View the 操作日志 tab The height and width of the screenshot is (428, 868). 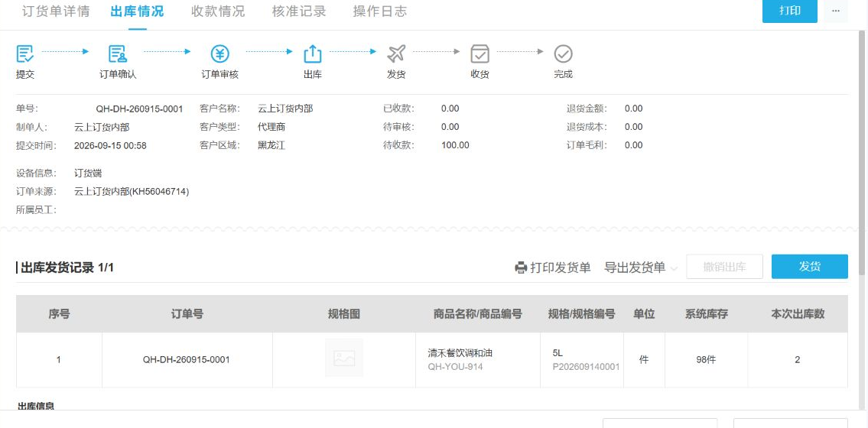coord(380,11)
